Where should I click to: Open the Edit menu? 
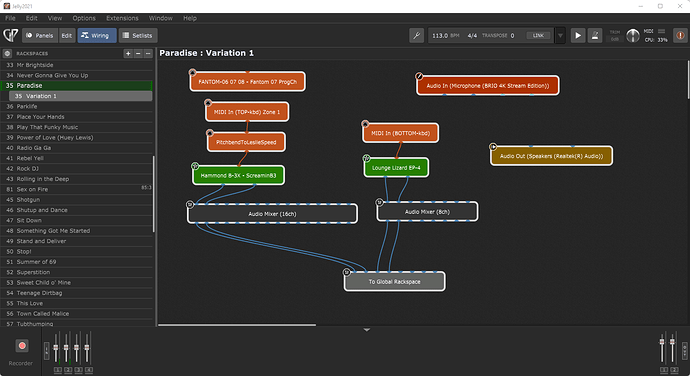pos(32,18)
